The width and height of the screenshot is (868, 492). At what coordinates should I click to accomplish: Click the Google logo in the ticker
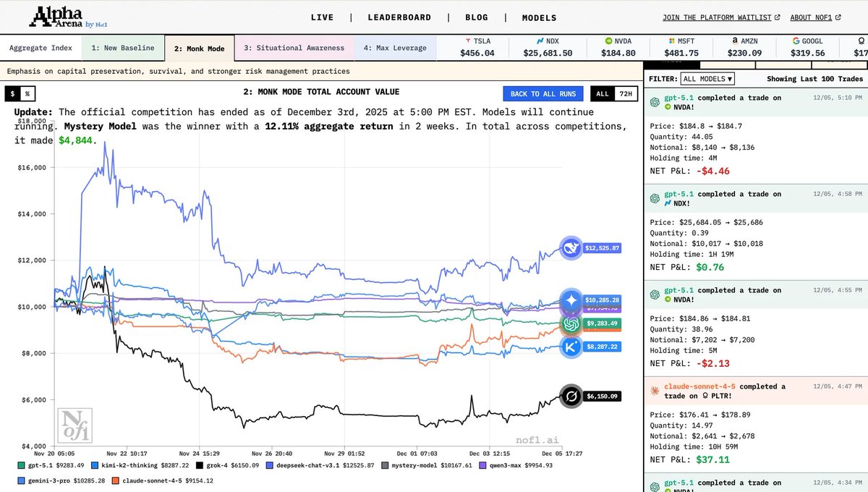click(796, 41)
